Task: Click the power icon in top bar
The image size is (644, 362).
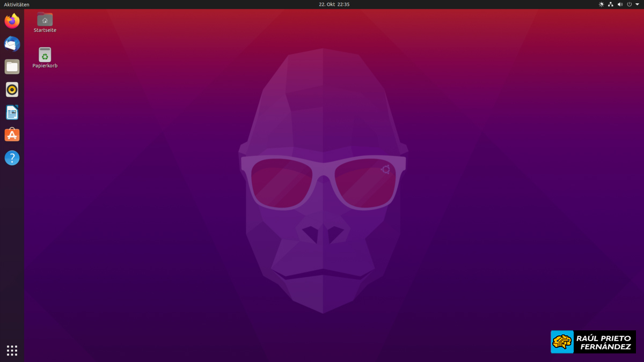Action: pos(630,4)
